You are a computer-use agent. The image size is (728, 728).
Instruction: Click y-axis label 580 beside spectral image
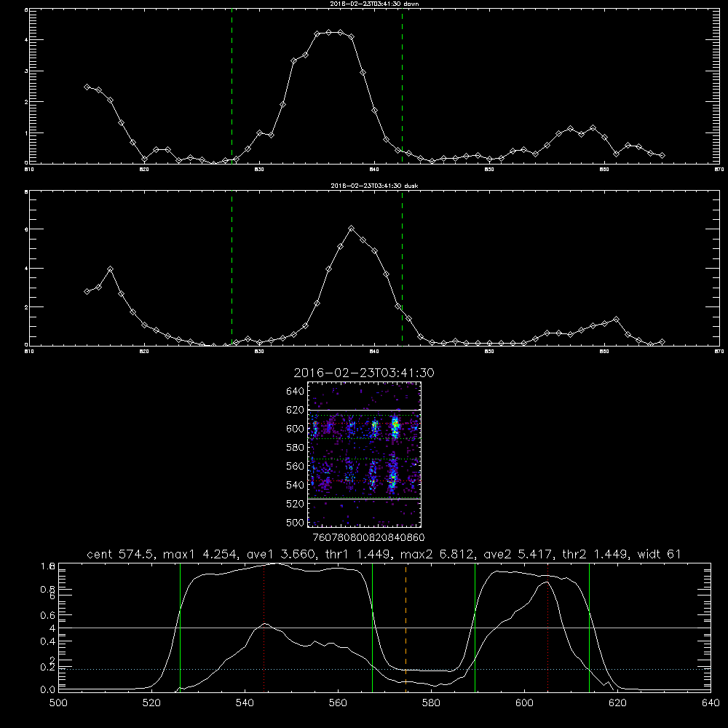pos(295,448)
